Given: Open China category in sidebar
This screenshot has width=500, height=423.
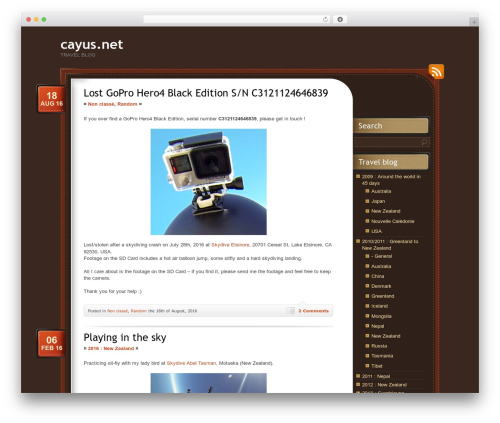Looking at the screenshot, I should click(378, 276).
